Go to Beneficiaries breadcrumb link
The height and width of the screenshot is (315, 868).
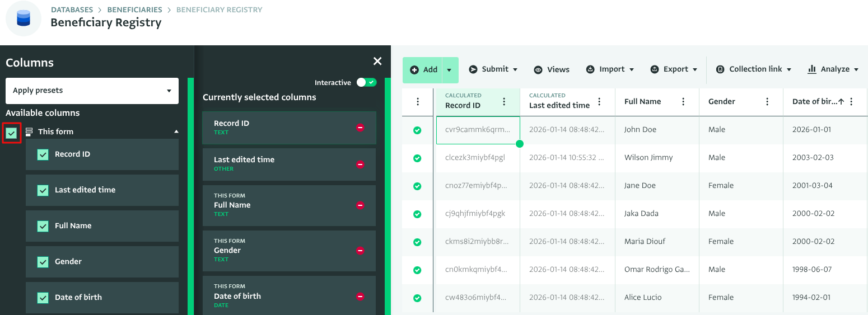(134, 10)
